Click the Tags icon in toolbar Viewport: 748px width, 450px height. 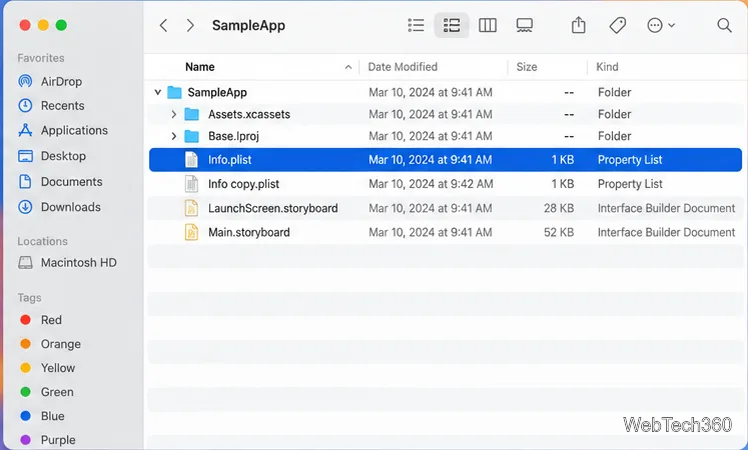617,25
